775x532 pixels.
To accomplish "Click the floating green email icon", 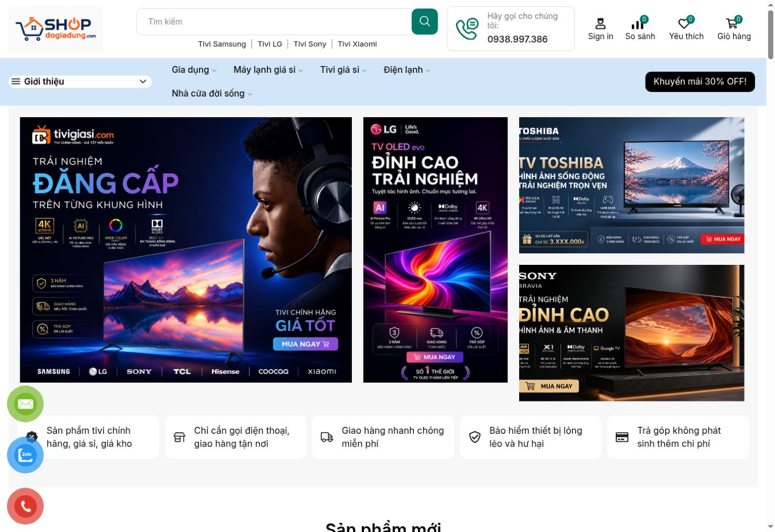I will (25, 404).
